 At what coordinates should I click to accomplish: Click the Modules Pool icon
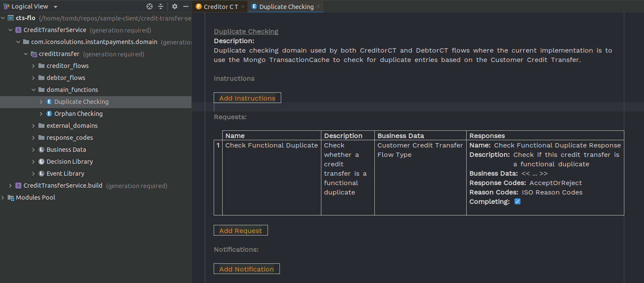[11, 197]
